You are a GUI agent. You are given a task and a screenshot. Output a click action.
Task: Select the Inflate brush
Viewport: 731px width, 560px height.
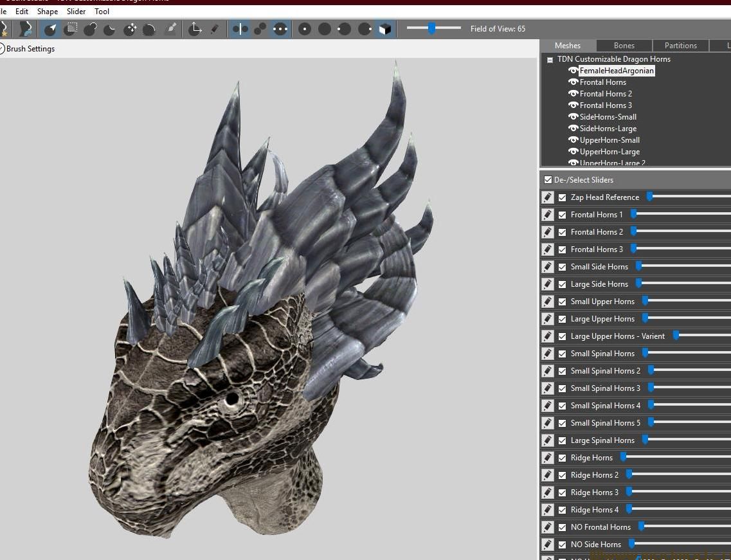(91, 29)
